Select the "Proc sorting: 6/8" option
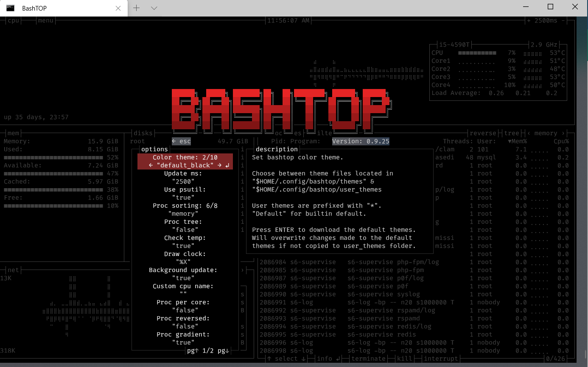588x367 pixels. click(185, 206)
